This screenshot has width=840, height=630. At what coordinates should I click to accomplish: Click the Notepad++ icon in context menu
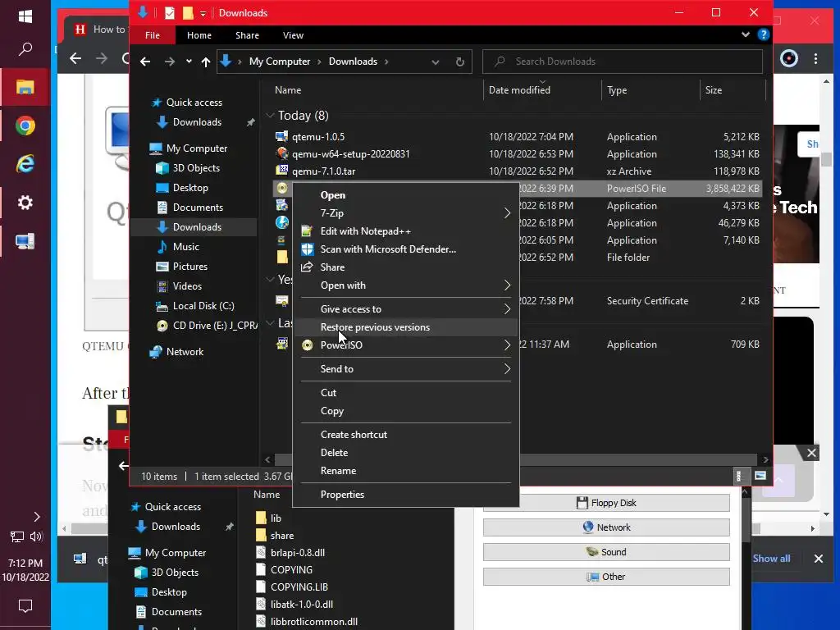coord(307,231)
